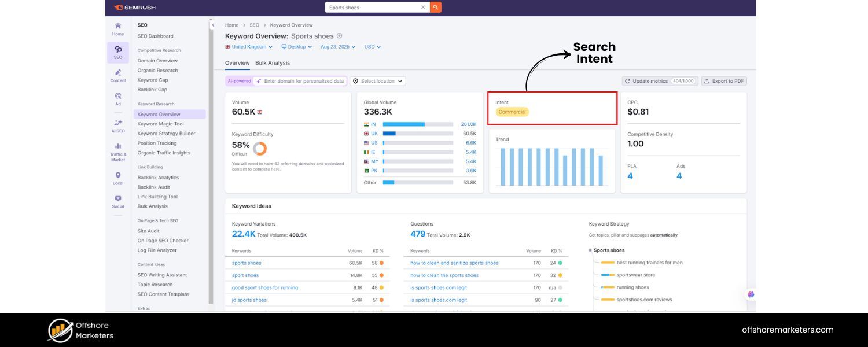Click the domain input for personalized data
The image size is (868, 347).
click(300, 81)
